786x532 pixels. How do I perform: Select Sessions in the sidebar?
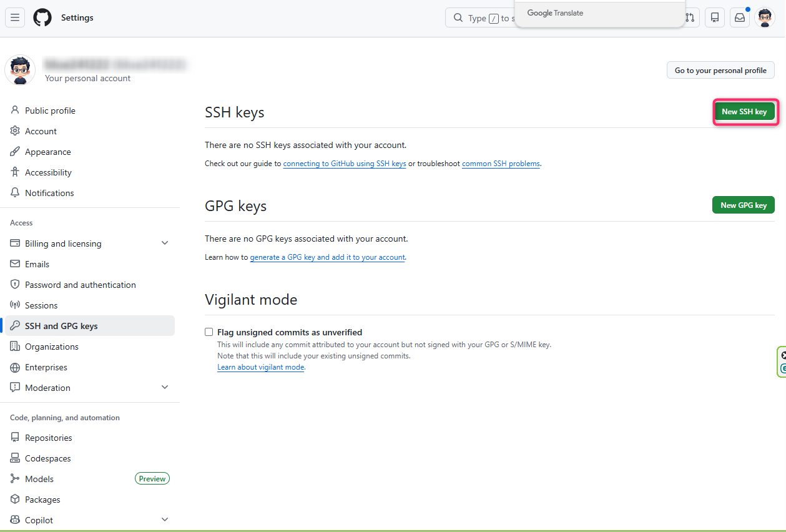[41, 305]
